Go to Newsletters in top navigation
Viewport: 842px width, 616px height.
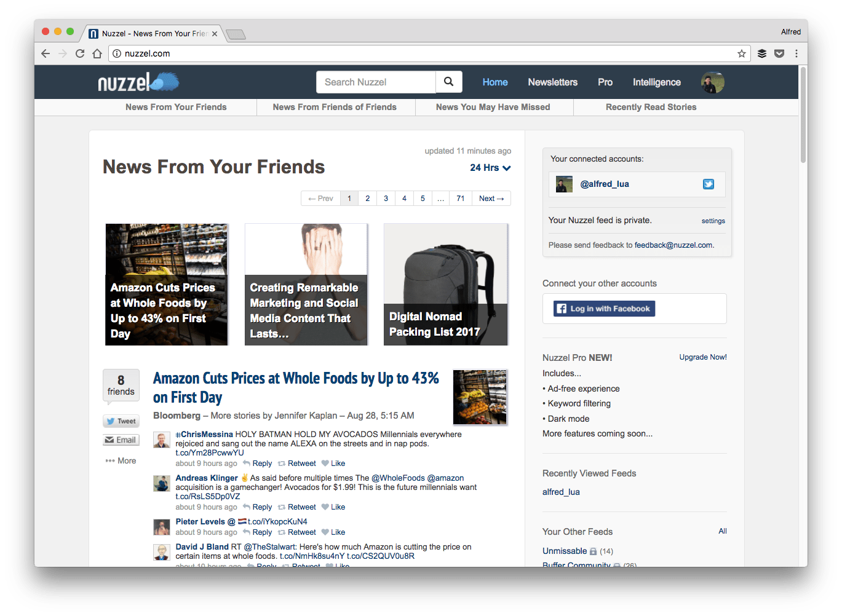552,82
